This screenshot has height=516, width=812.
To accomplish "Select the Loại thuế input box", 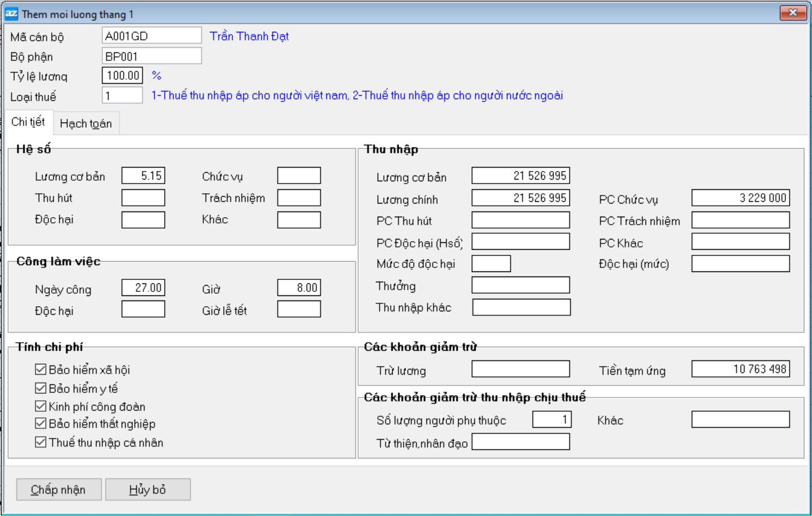I will [x=122, y=96].
